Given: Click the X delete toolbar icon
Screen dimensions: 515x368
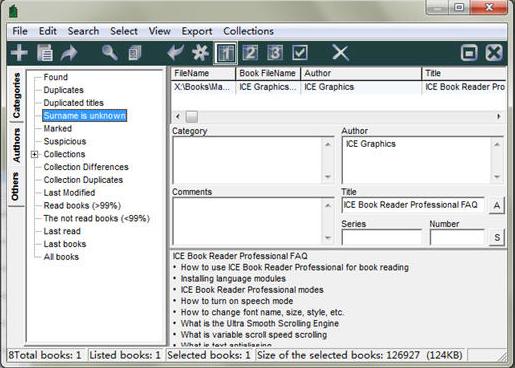Looking at the screenshot, I should [340, 53].
